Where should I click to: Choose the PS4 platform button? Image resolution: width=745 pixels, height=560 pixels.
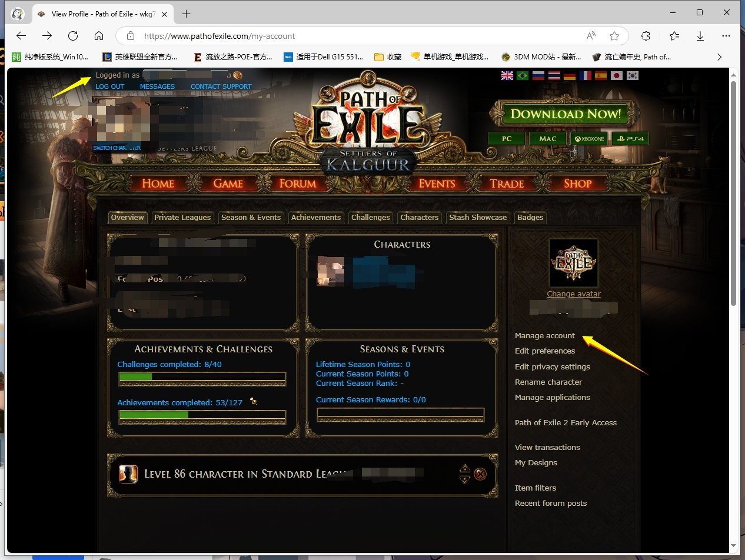(x=630, y=139)
